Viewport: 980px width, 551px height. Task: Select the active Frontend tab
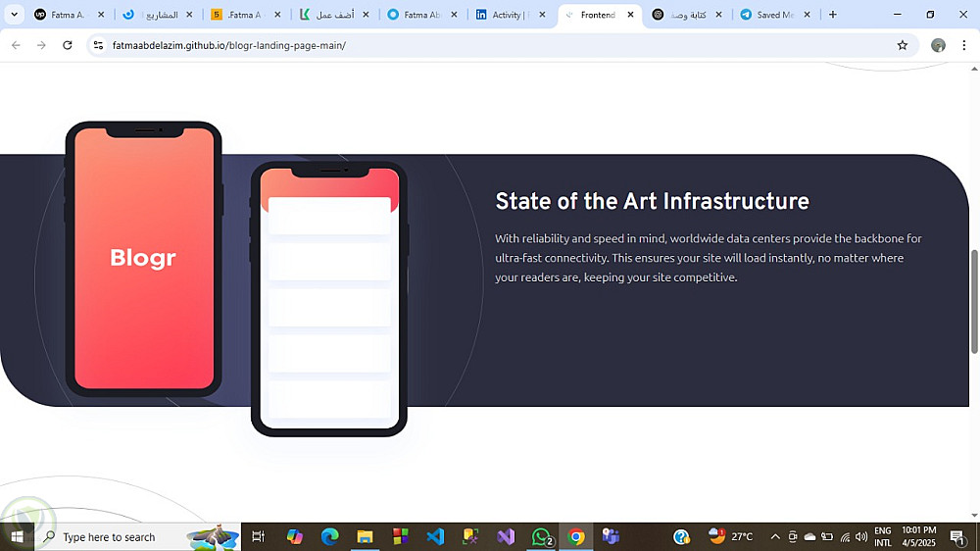tap(598, 15)
